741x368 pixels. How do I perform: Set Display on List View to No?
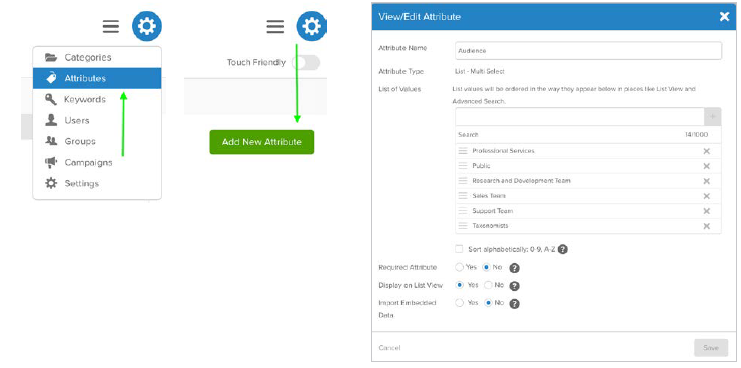489,285
